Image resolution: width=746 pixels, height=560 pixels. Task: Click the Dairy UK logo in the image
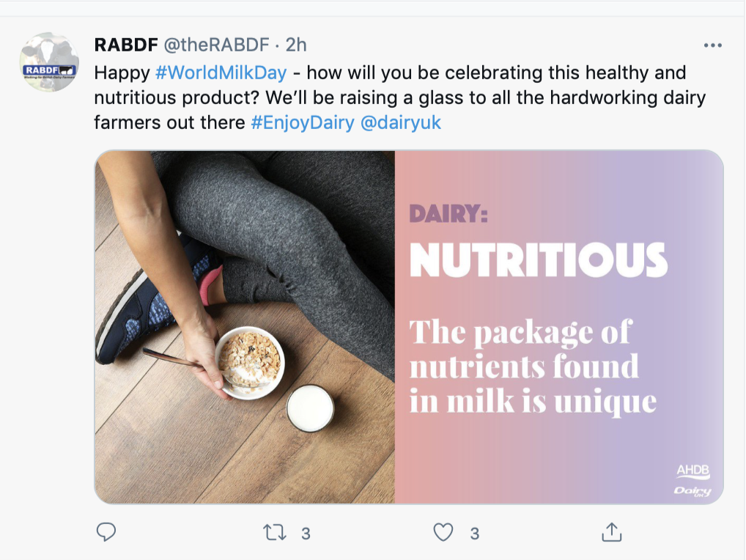pyautogui.click(x=693, y=490)
